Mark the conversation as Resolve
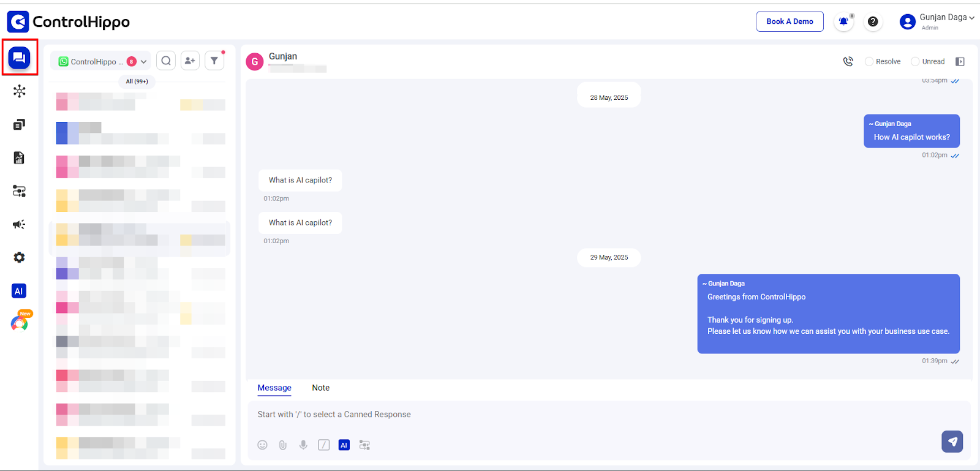Screen dimensions: 980x471 (883, 61)
